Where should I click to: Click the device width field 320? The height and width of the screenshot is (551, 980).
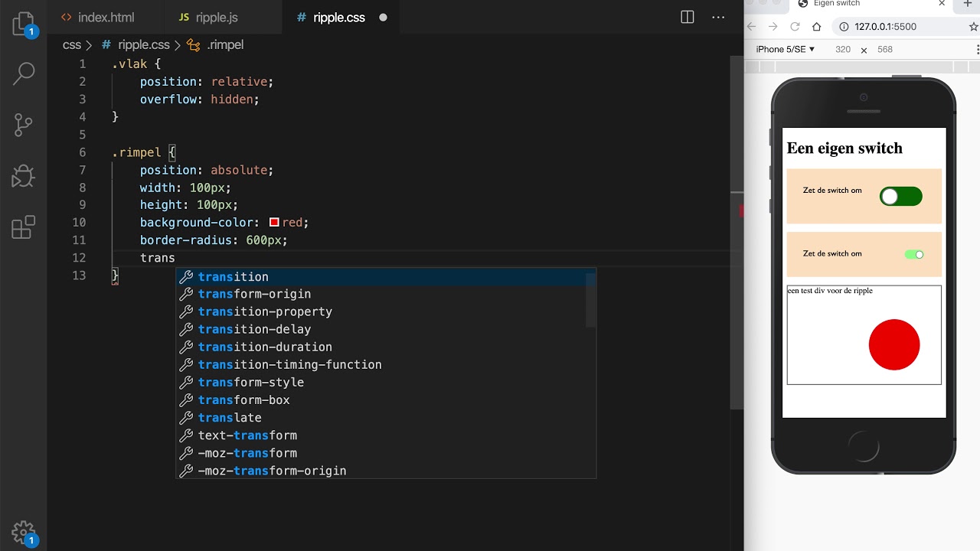843,49
